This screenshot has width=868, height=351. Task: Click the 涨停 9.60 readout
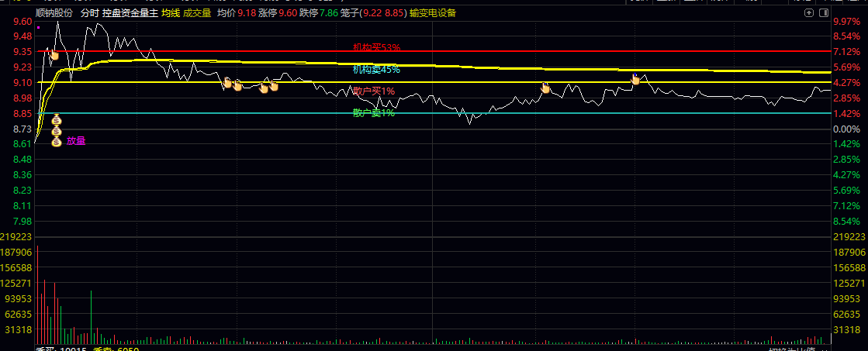[278, 13]
